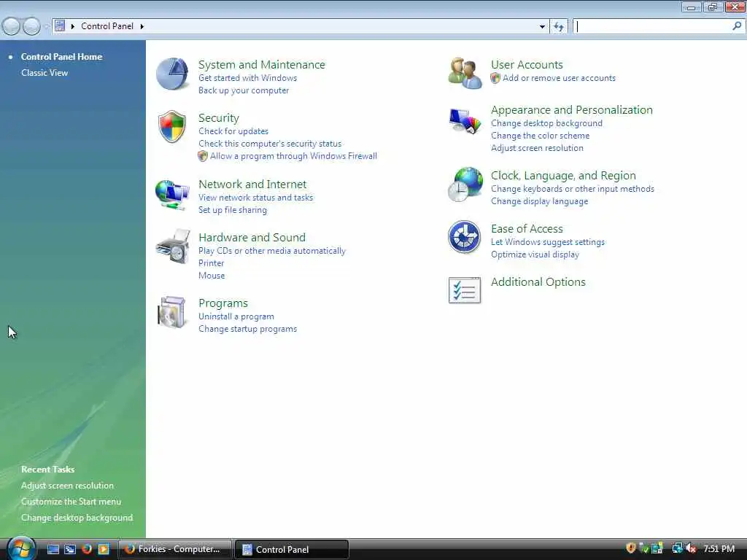The width and height of the screenshot is (747, 560).
Task: Focus the Control Panel search box
Action: pyautogui.click(x=651, y=27)
